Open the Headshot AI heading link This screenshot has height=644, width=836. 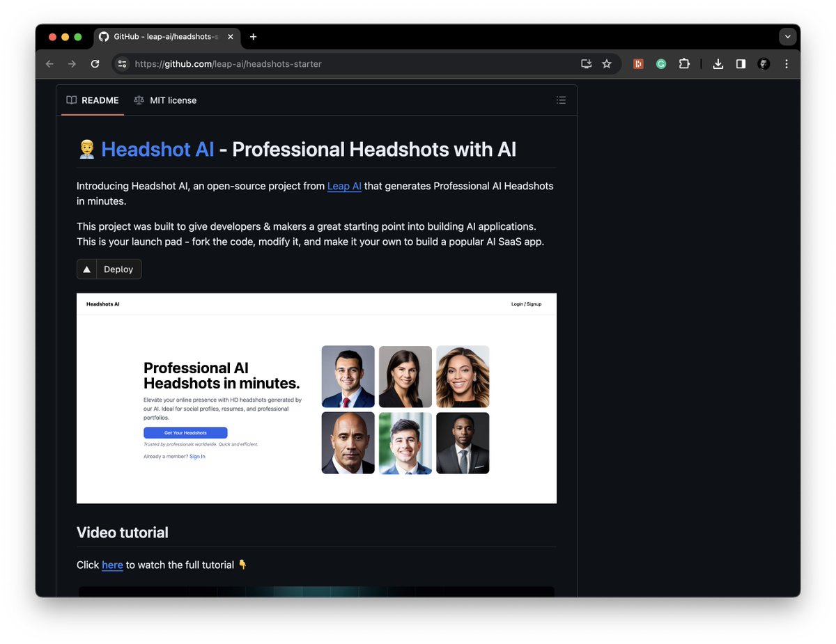157,149
